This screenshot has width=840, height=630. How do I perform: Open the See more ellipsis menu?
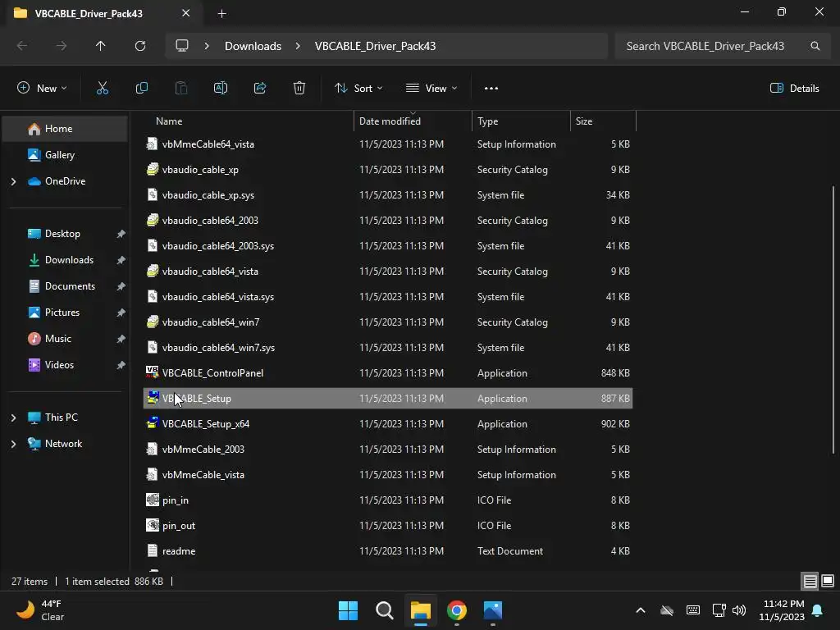click(491, 89)
